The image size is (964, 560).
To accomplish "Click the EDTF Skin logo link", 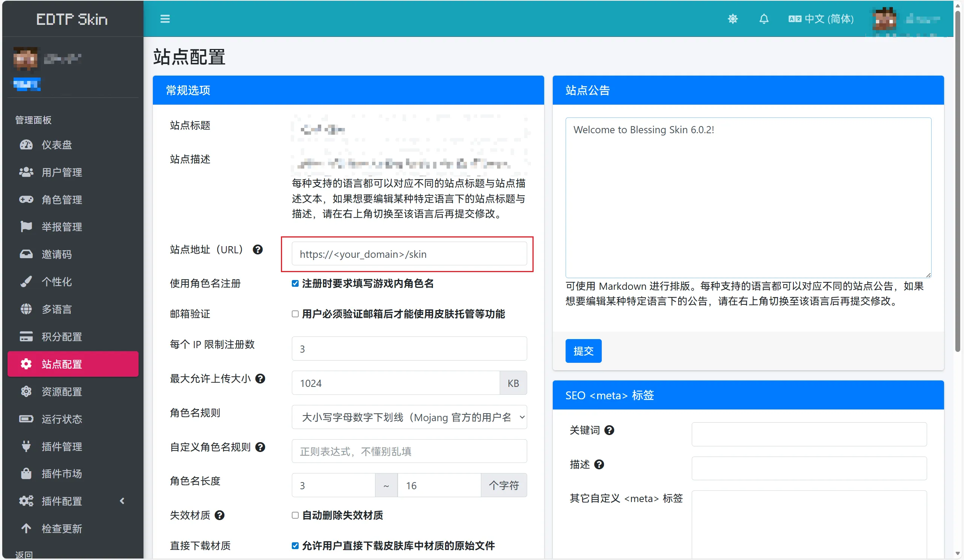I will [x=72, y=19].
